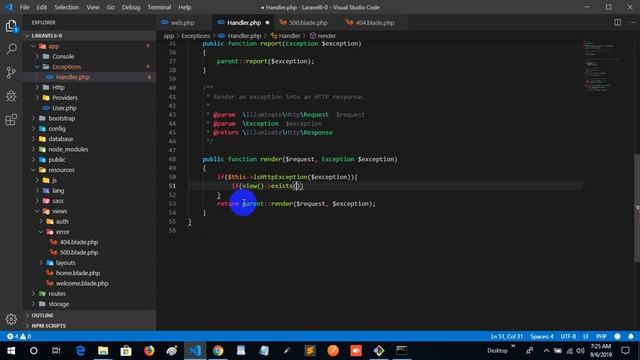The height and width of the screenshot is (360, 640).
Task: Open the Windows Start menu
Action: (x=11, y=351)
